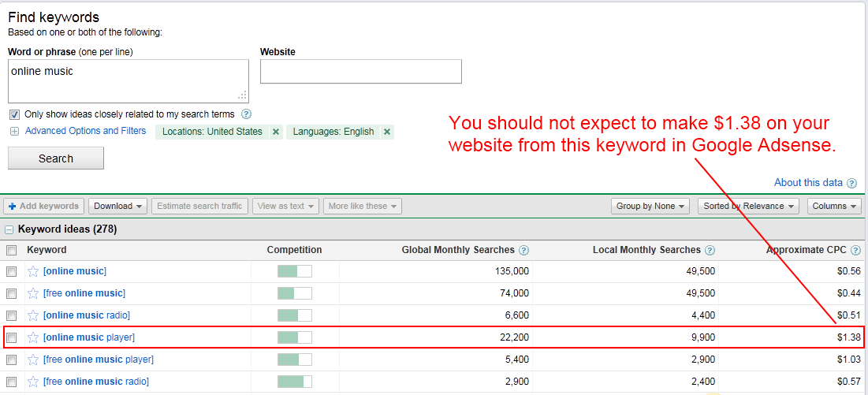Select the $1.03 CPC value
Image resolution: width=868 pixels, height=395 pixels.
pyautogui.click(x=850, y=360)
